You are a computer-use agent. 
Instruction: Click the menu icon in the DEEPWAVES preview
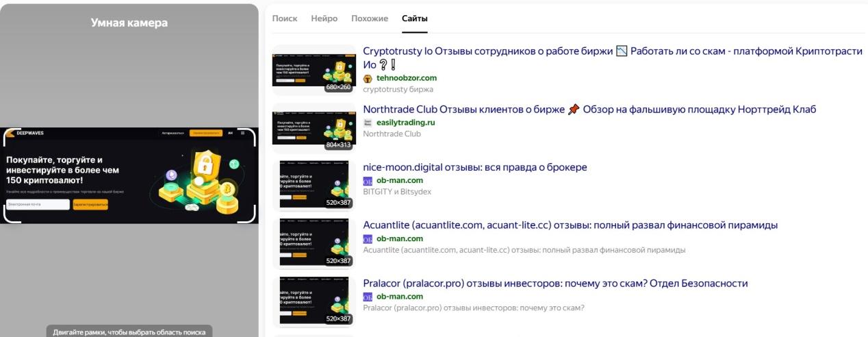pyautogui.click(x=242, y=133)
